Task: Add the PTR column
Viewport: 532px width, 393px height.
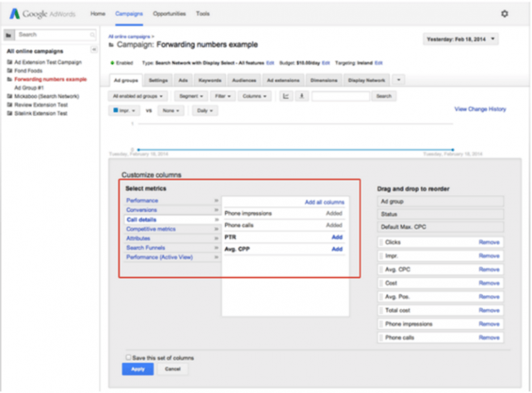Action: tap(337, 237)
